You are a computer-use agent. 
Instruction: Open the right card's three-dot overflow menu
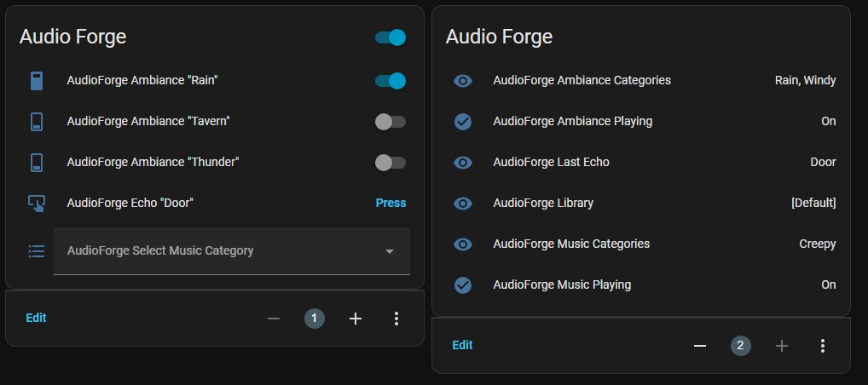tap(823, 346)
